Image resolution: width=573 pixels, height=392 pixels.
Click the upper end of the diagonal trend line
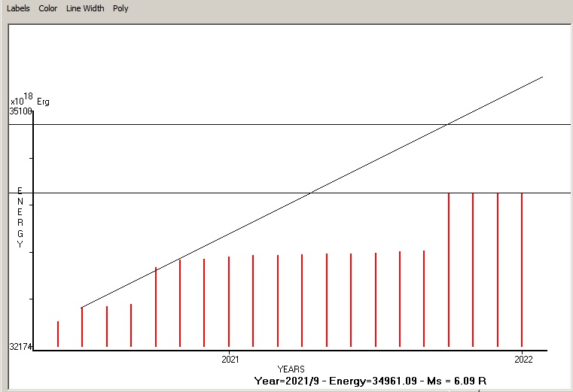[x=542, y=77]
